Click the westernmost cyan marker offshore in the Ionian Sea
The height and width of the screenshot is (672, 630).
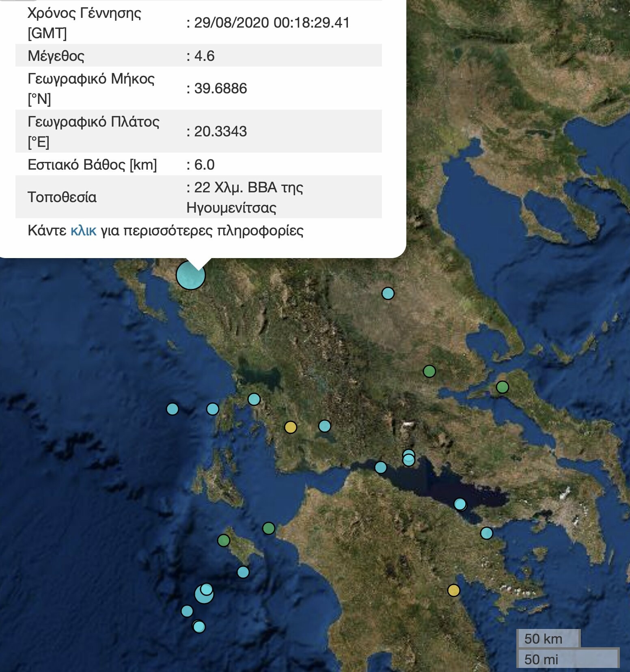point(173,409)
